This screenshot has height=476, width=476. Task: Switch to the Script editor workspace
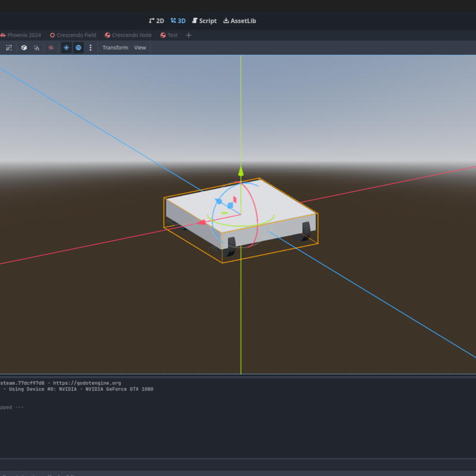[204, 21]
